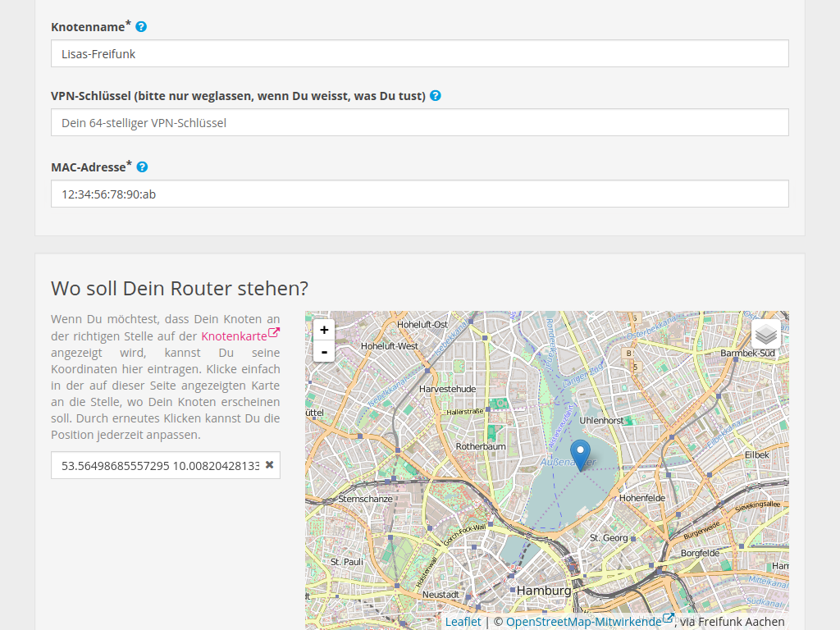The width and height of the screenshot is (840, 630).
Task: Place marker at Uhlenhorst on the map
Action: pos(601,420)
